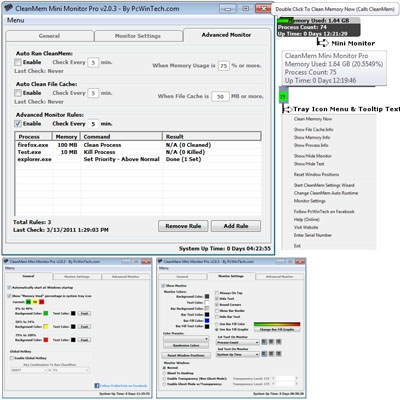Click left-align icon for 2nd Text On Monitor
The width and height of the screenshot is (400, 400).
point(264,354)
